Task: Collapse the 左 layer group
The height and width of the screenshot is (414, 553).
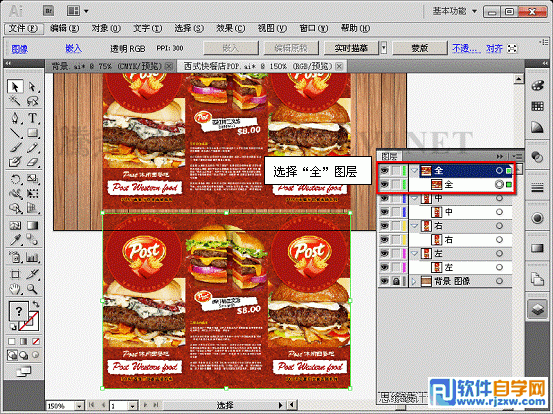Action: point(414,254)
